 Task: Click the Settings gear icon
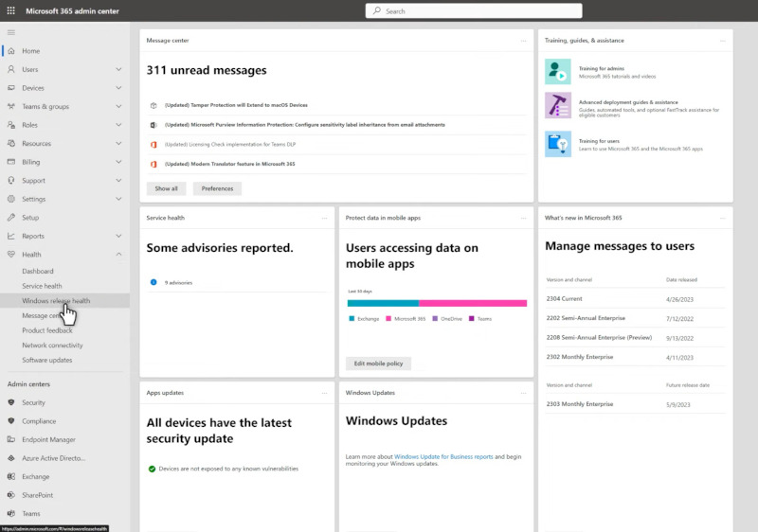point(11,199)
